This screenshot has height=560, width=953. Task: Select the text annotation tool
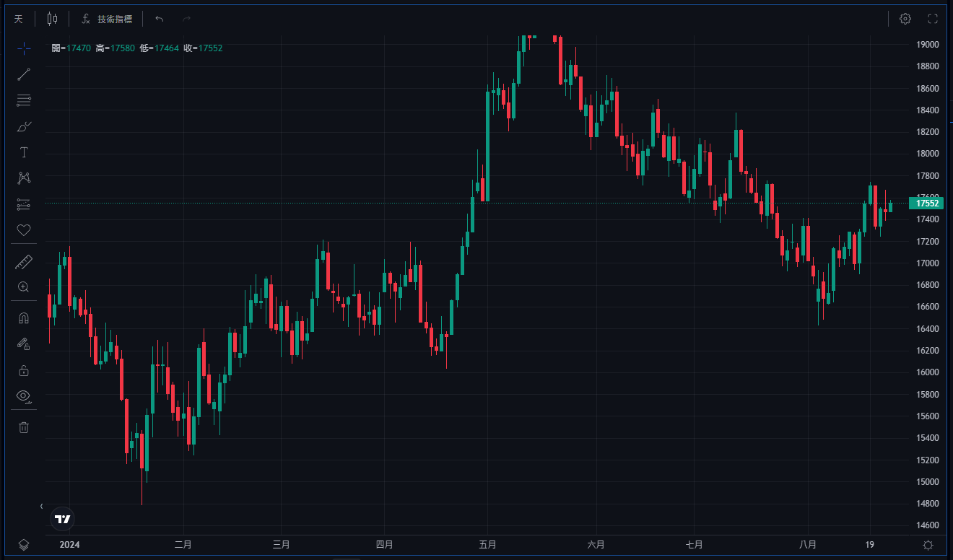[x=24, y=152]
